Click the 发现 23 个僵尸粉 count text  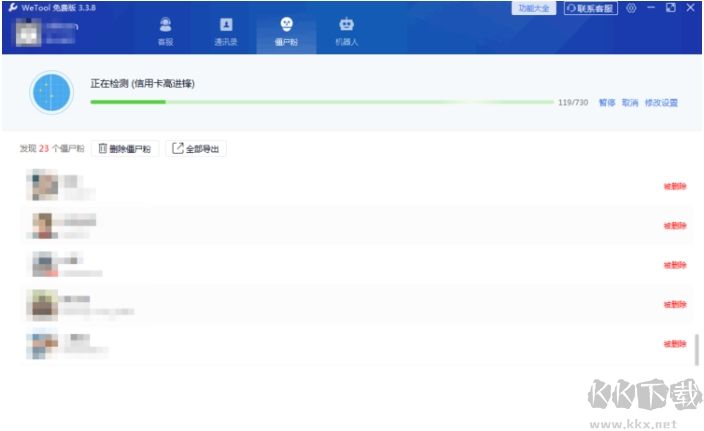coord(52,149)
